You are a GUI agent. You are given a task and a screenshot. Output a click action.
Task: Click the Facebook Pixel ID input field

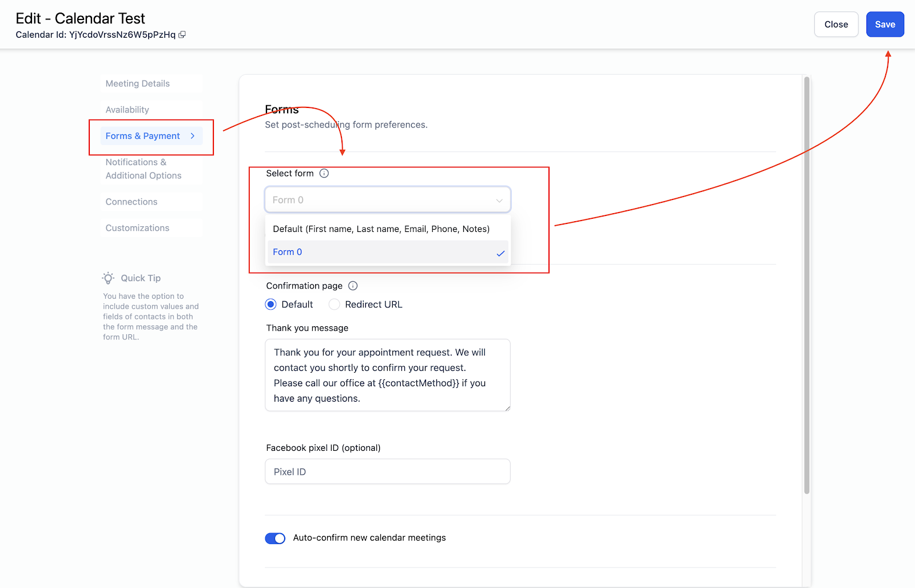(388, 472)
